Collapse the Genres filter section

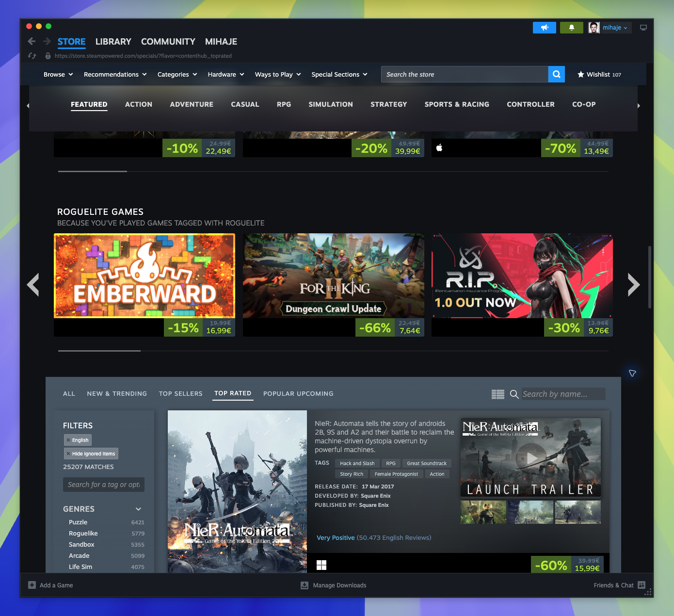tap(138, 509)
